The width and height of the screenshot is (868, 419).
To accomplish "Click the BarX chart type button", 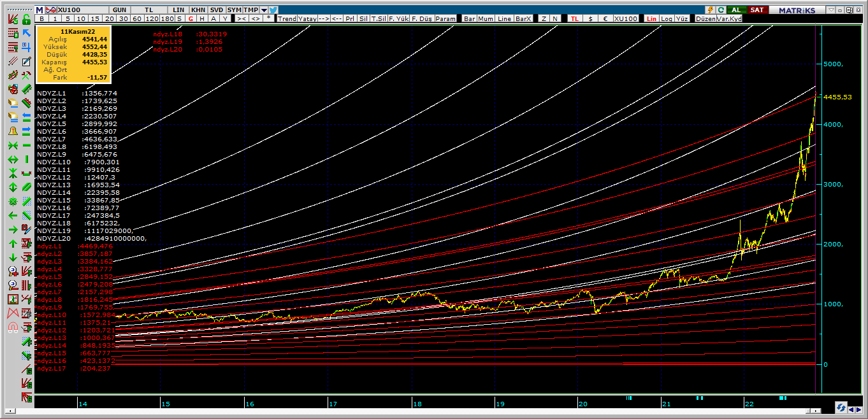I will 523,18.
